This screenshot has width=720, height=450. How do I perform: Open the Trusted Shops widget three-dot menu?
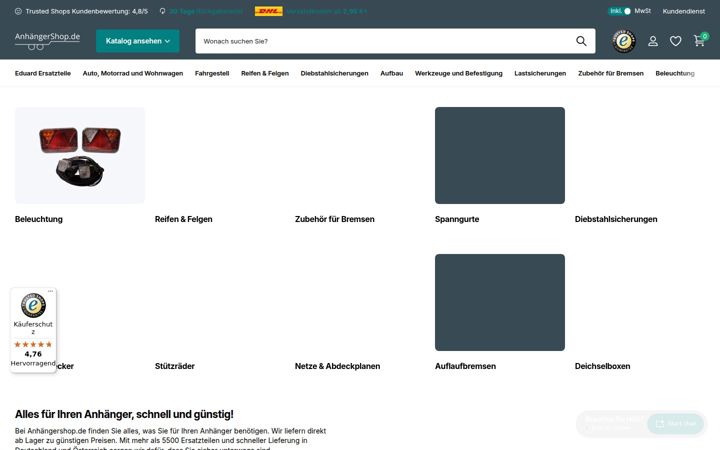point(51,291)
